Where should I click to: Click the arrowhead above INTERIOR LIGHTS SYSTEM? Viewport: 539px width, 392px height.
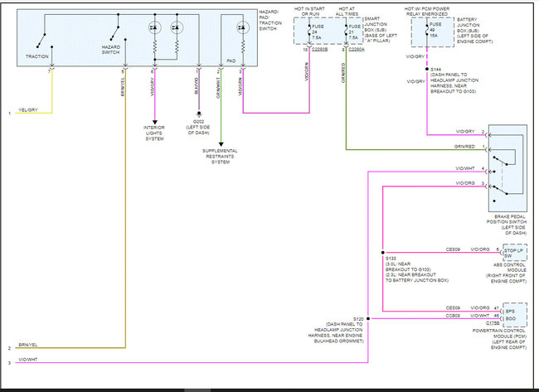click(x=155, y=123)
